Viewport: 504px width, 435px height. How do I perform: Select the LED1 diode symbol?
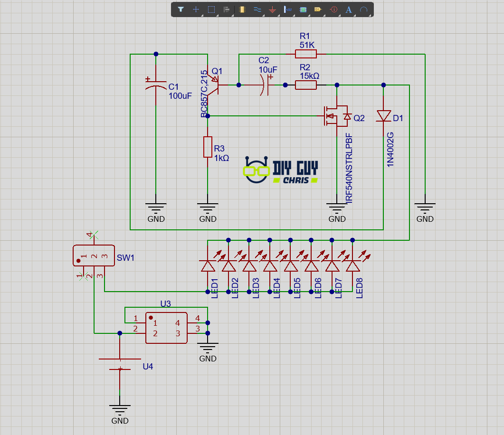208,266
